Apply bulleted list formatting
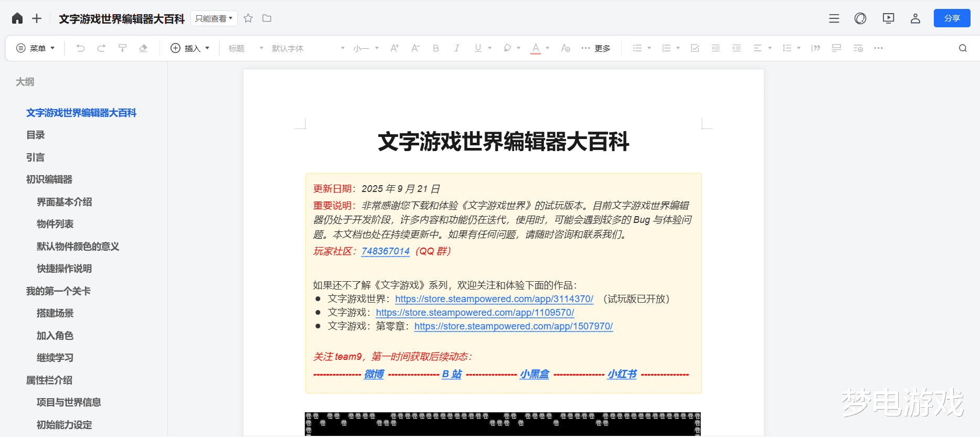 [637, 48]
